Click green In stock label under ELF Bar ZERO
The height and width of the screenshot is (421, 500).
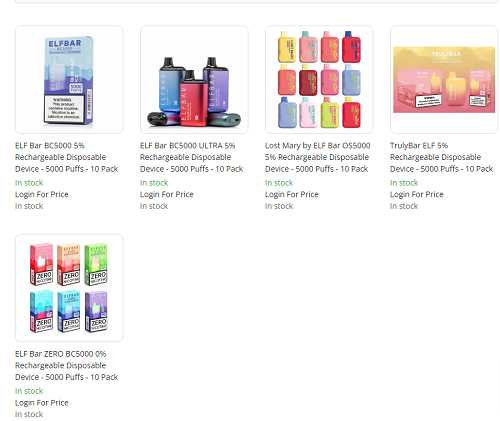(x=29, y=391)
